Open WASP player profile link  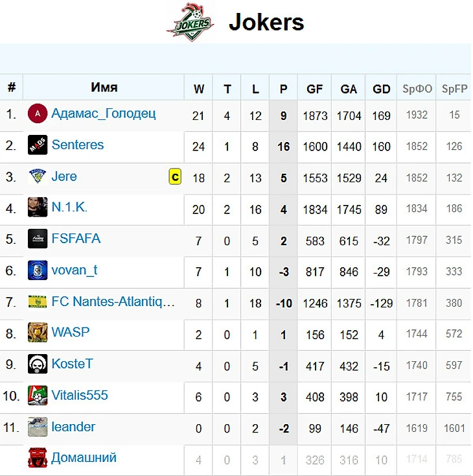[71, 332]
